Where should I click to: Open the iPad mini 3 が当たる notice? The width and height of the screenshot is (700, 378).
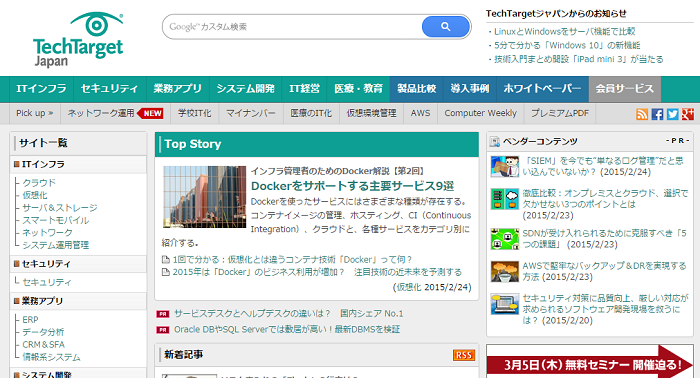click(x=579, y=59)
